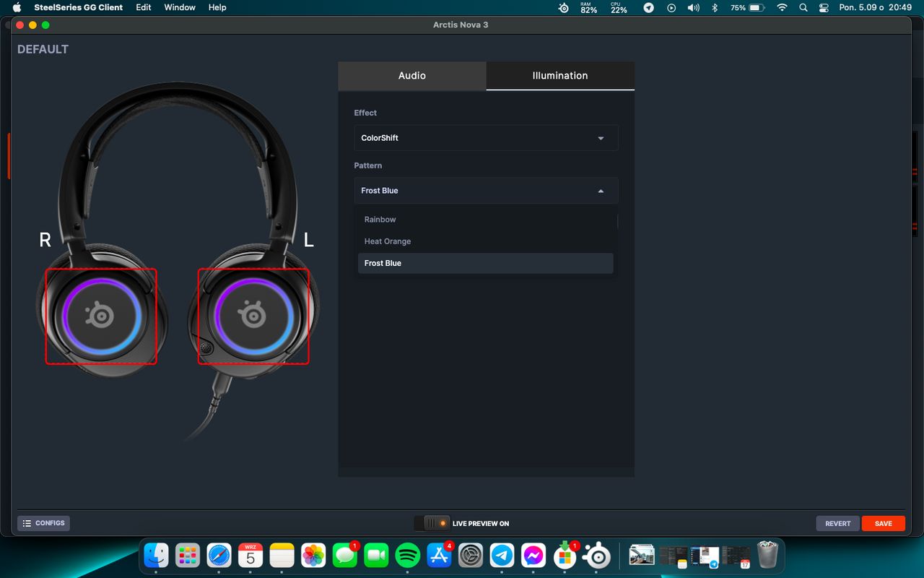Switch to the Audio tab
Viewport: 924px width, 578px height.
pyautogui.click(x=412, y=76)
